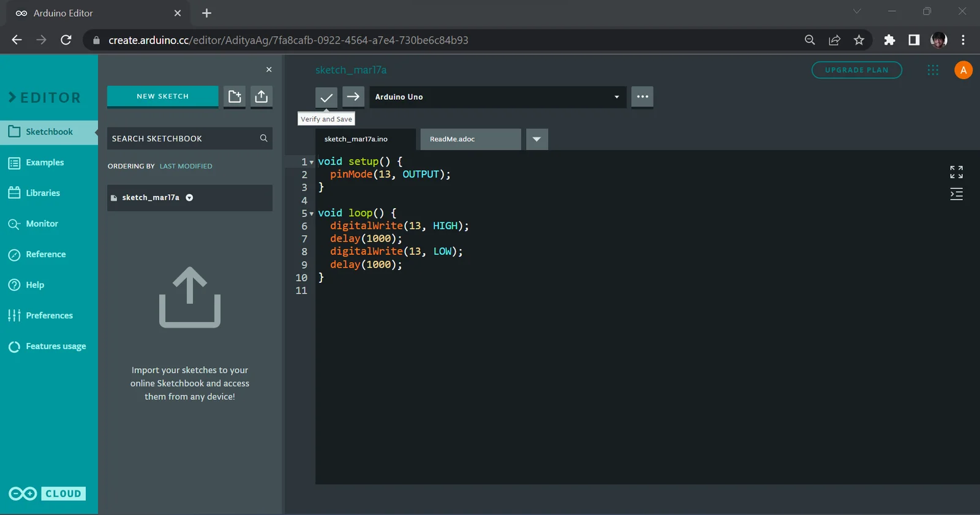This screenshot has height=515, width=980.
Task: Switch to the sketch_mar17a.ino tab
Action: pos(366,139)
